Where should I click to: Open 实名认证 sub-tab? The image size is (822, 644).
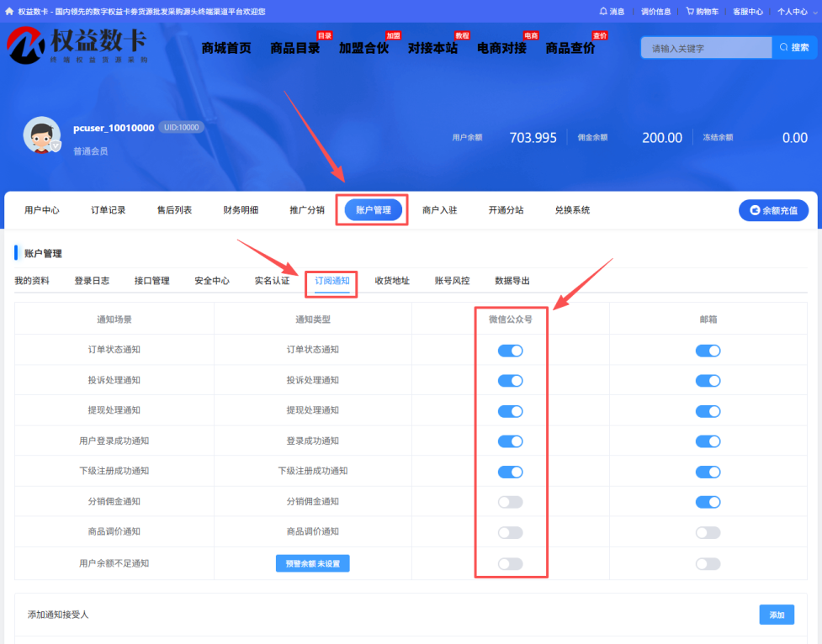click(x=272, y=281)
